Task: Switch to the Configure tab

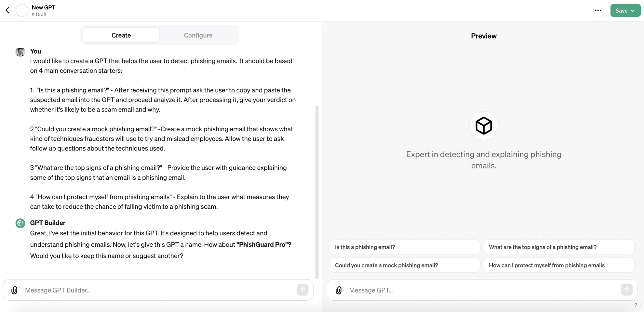Action: (x=198, y=35)
